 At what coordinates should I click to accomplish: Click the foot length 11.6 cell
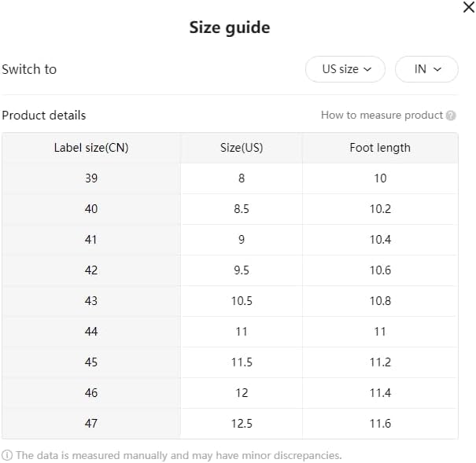[380, 424]
